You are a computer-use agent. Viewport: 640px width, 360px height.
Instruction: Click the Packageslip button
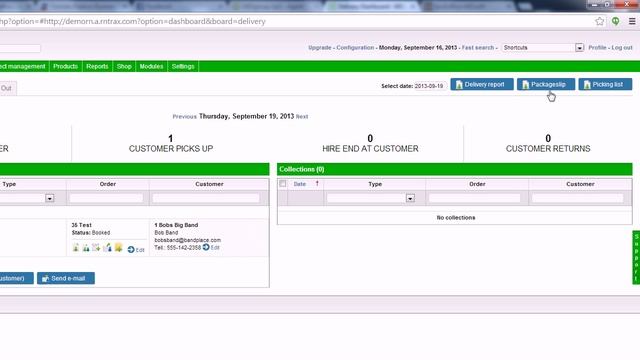(546, 84)
